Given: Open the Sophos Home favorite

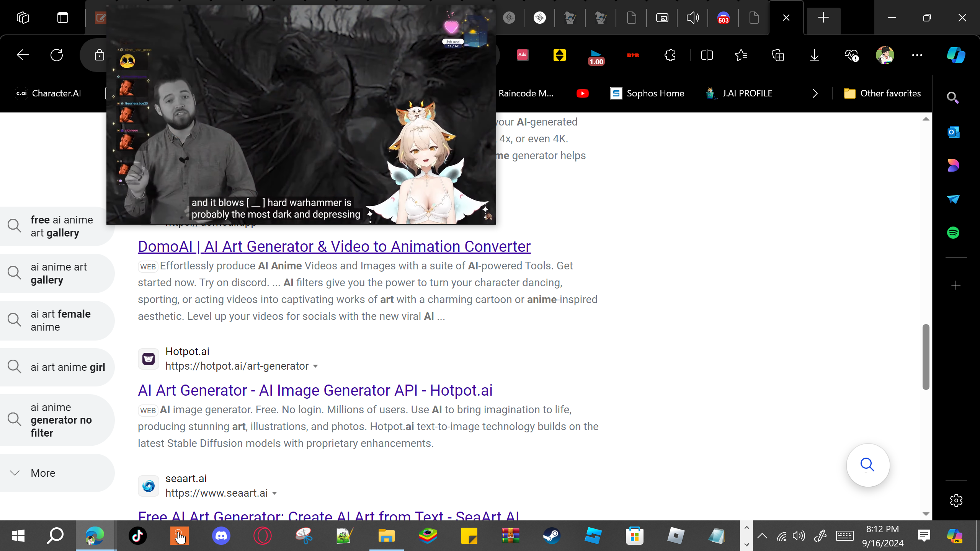Looking at the screenshot, I should (x=647, y=93).
